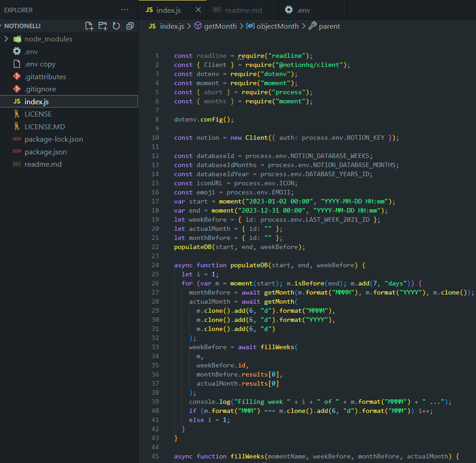
Task: Open package-lock.json from the file tree
Action: click(53, 139)
